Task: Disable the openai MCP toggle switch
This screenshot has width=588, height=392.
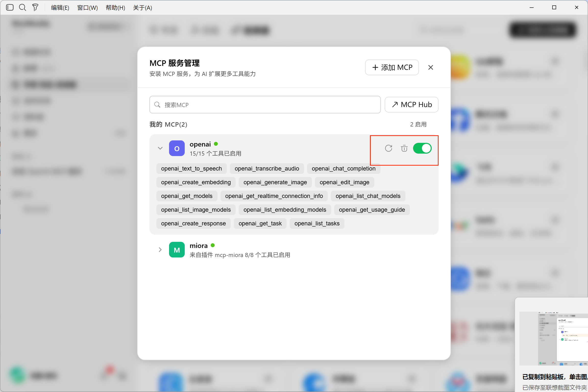Action: click(x=422, y=148)
